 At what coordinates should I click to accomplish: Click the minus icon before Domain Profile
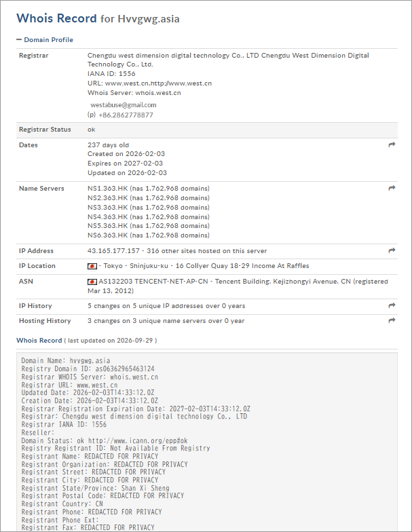[x=19, y=39]
